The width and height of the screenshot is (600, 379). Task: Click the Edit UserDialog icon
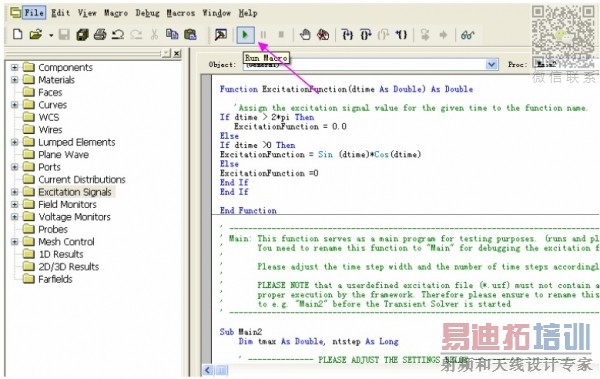pos(220,35)
